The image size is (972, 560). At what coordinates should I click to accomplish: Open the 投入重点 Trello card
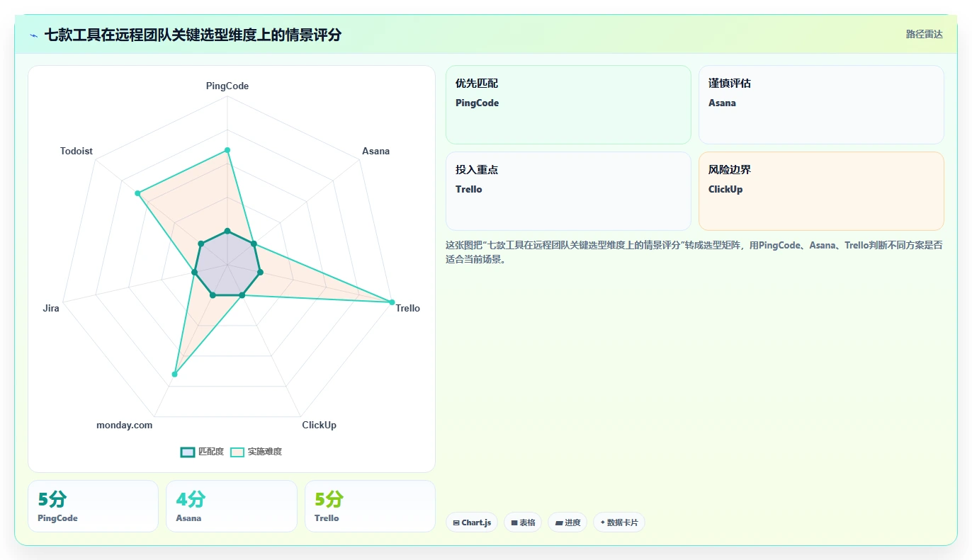point(568,191)
